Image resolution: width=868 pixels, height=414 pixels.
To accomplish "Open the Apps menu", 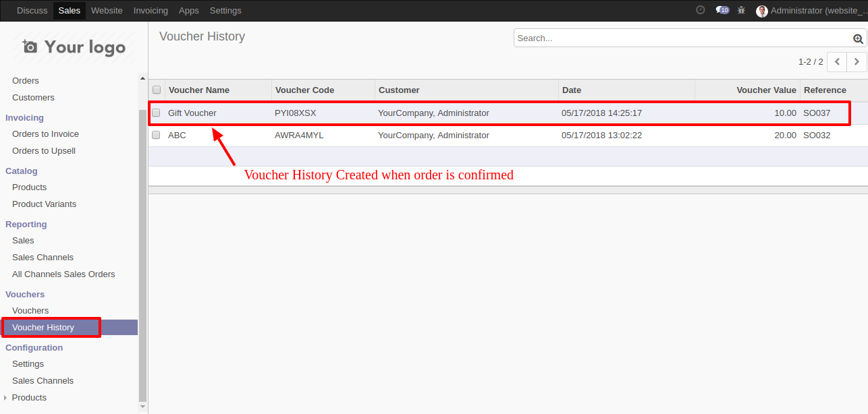I will (189, 11).
